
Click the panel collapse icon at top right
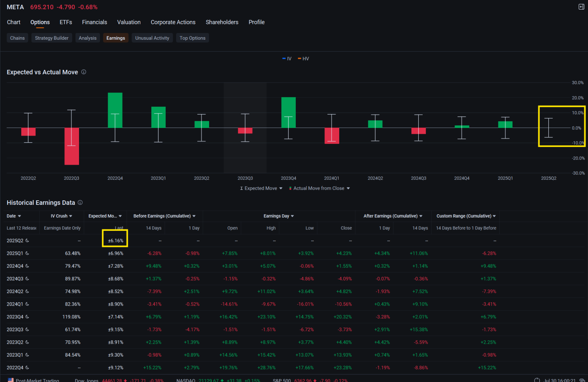[581, 7]
